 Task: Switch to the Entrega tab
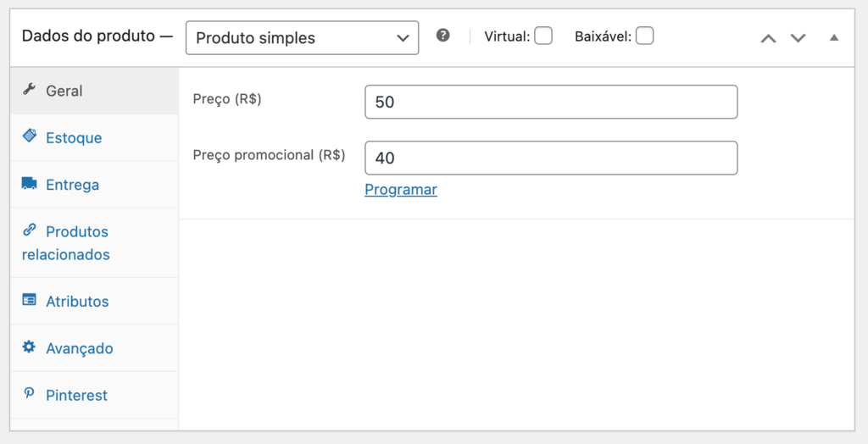[94, 185]
